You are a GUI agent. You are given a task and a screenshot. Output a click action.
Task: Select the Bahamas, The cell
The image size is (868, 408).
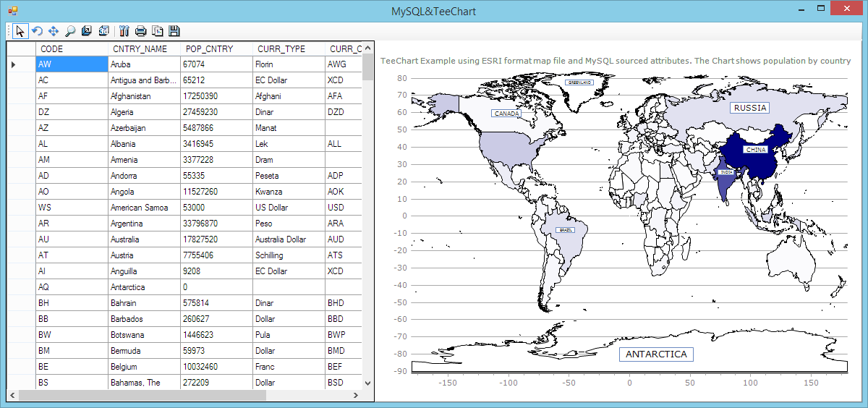(x=144, y=383)
